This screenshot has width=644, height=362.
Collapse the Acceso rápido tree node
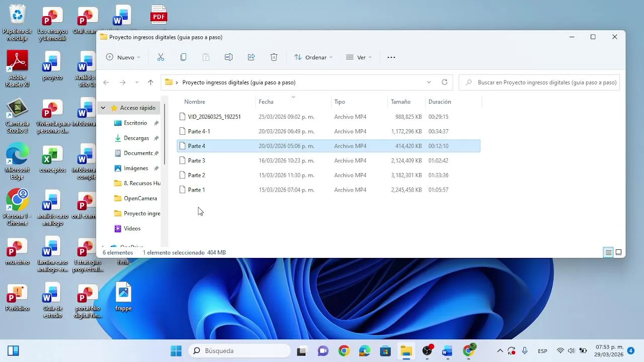(103, 108)
